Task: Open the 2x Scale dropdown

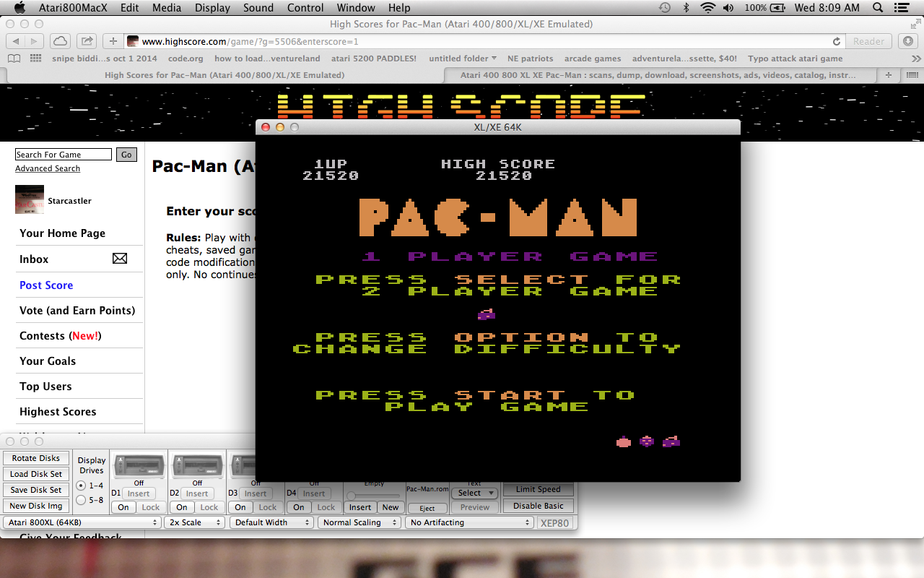Action: (x=193, y=522)
